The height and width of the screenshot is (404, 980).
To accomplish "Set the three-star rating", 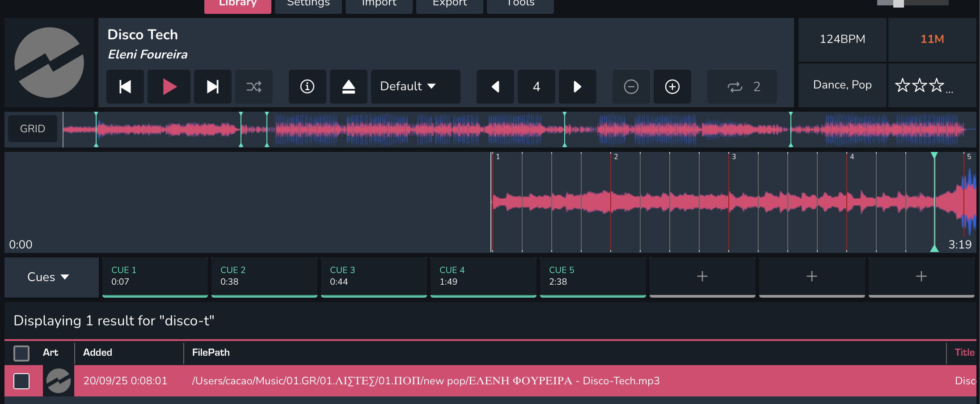I will tap(936, 85).
